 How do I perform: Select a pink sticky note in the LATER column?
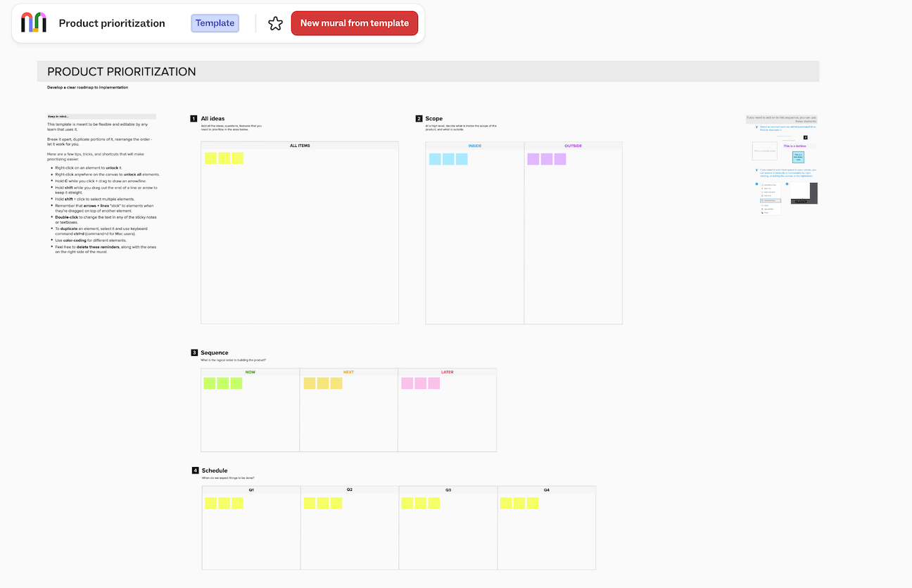(407, 383)
